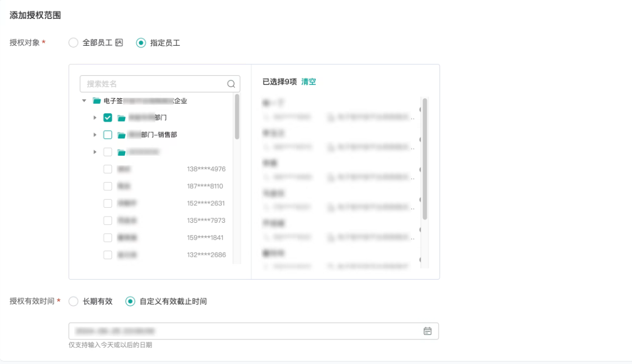
Task: Check the employee with phone 159****1841
Action: click(108, 238)
